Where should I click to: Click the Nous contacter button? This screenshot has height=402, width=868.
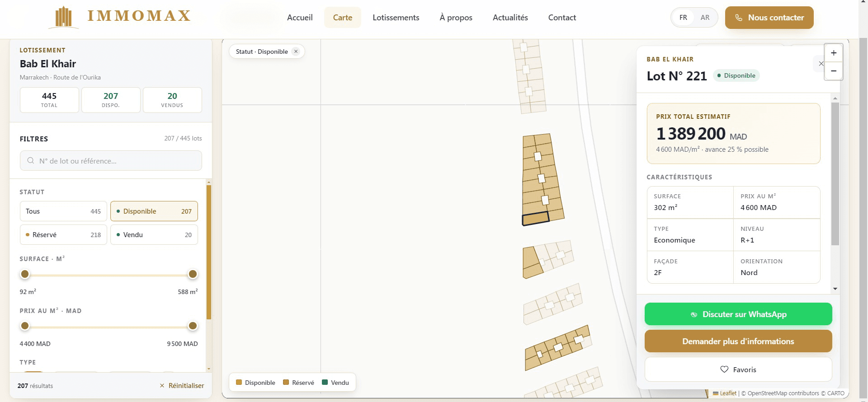(x=769, y=18)
